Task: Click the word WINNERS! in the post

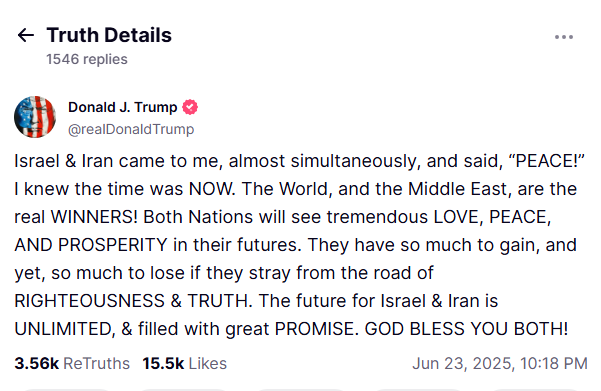Action: [x=94, y=217]
